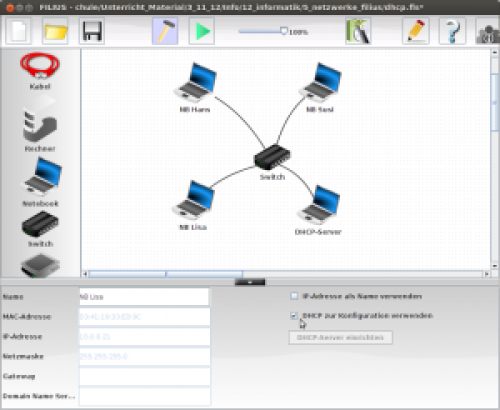The height and width of the screenshot is (410, 500).
Task: Toggle IP-Adresse als Name verwenden checkbox
Action: coord(294,296)
